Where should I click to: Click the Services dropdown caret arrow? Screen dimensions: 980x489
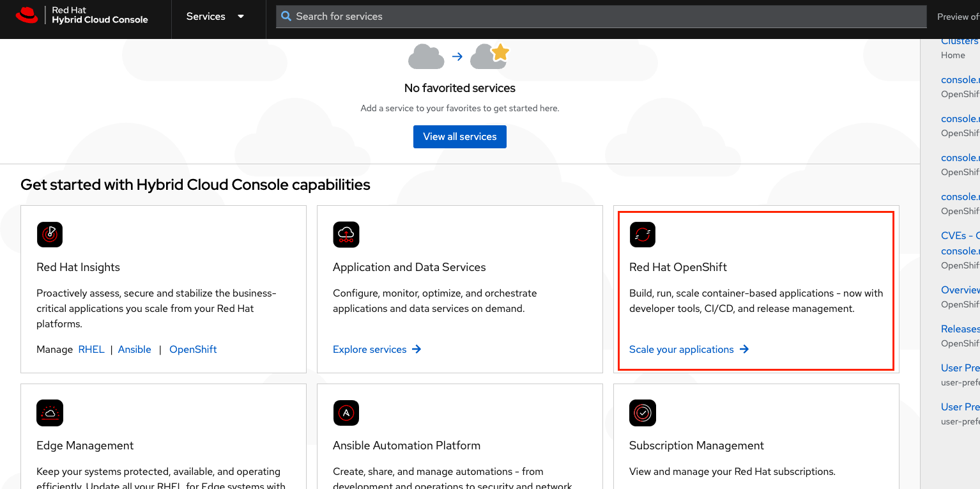click(x=241, y=17)
